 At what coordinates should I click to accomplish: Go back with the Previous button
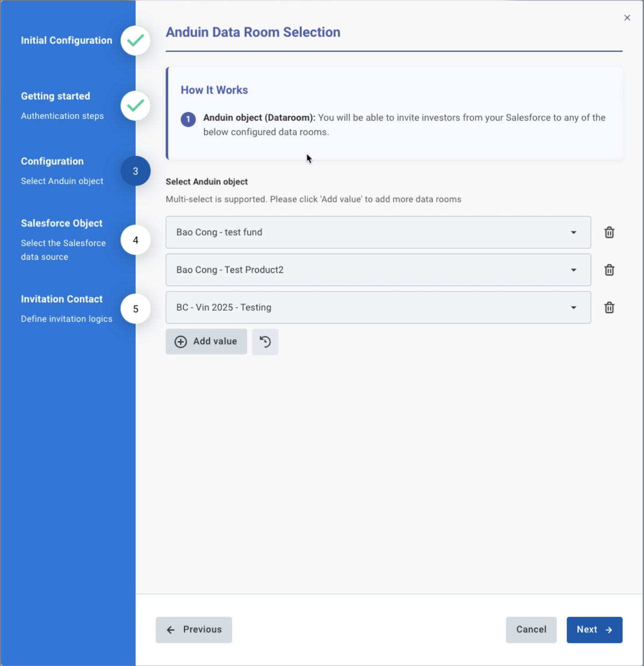coord(194,630)
